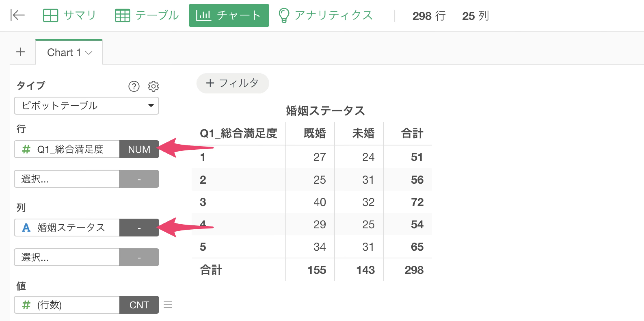Select the 婚姻ステータス column field
This screenshot has height=321, width=644.
[x=67, y=228]
